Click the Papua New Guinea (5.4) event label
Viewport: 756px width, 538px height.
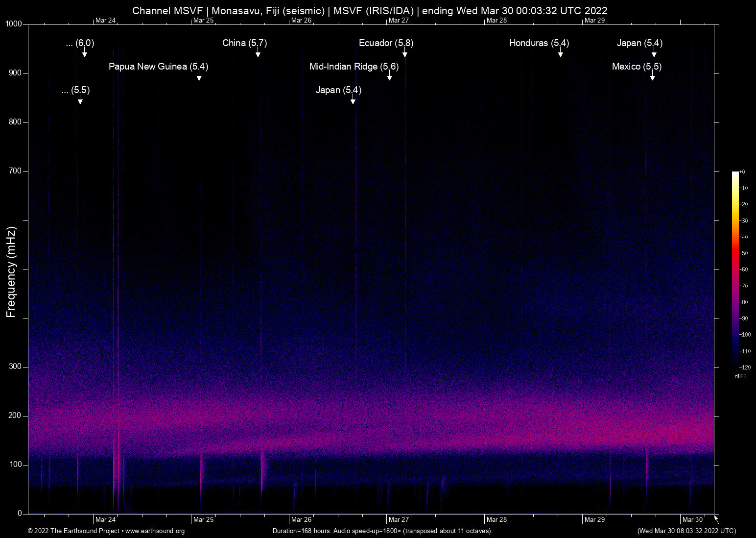coord(158,67)
